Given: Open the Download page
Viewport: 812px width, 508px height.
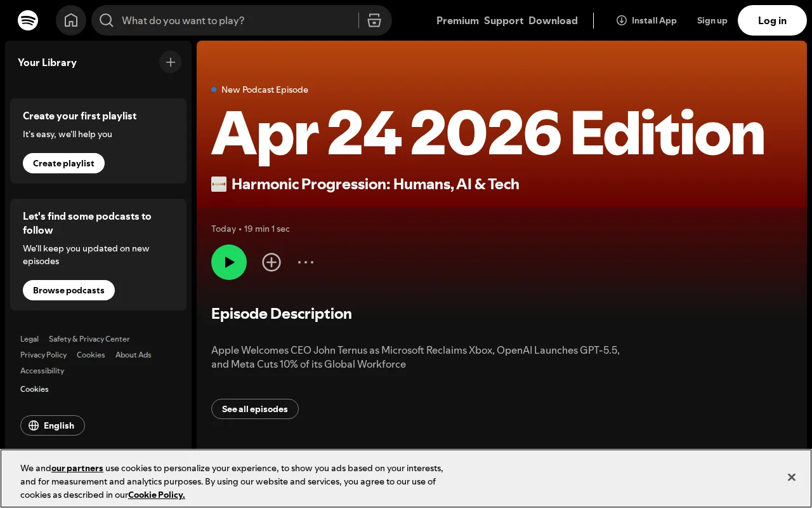Looking at the screenshot, I should [553, 20].
